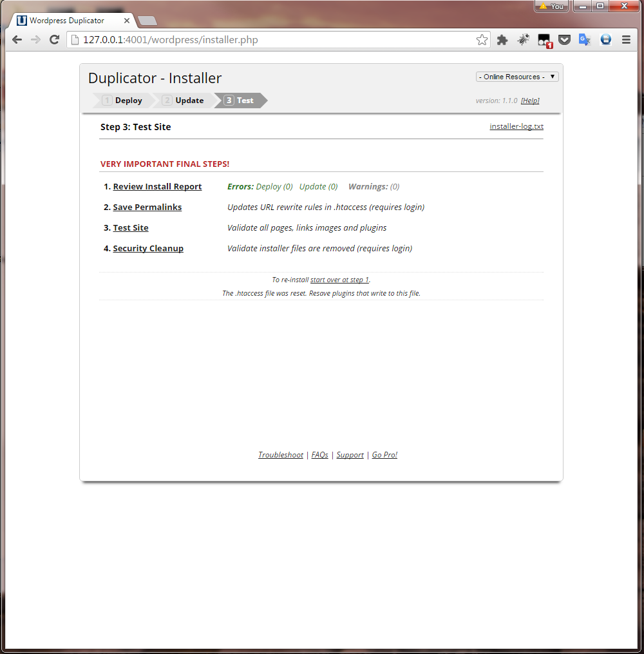Screen dimensions: 644x654
Task: Click the Step 3: Test Site heading
Action: click(135, 127)
